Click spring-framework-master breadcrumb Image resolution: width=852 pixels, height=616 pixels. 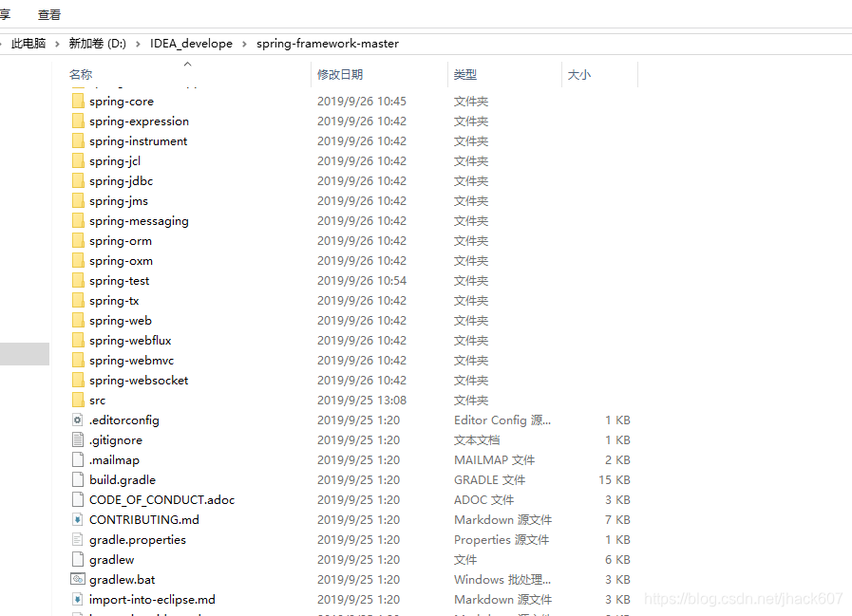click(328, 44)
